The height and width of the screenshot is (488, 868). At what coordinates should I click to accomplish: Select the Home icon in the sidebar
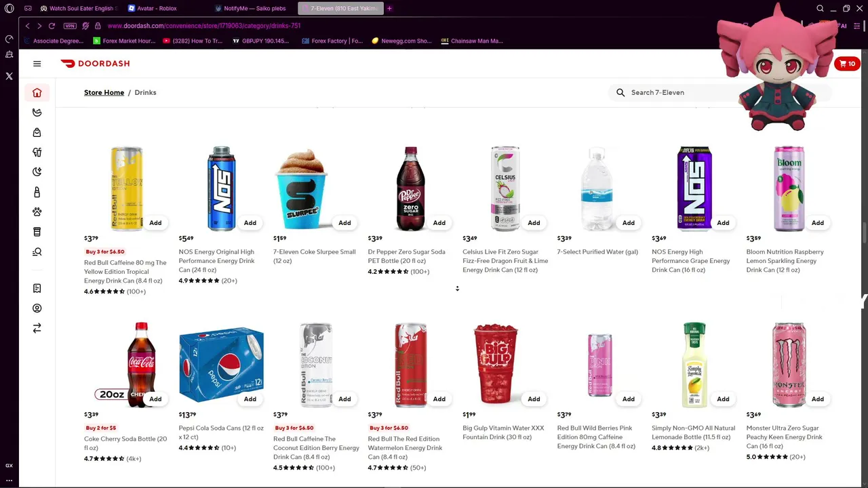coord(37,93)
